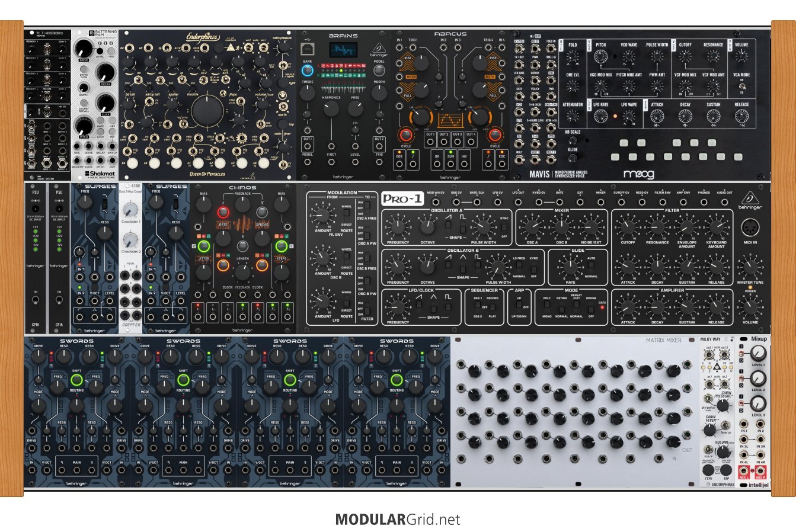Viewport: 796px width, 532px height.
Task: Select the GATE/CLK jack on the Pro-1
Action: coord(477,201)
